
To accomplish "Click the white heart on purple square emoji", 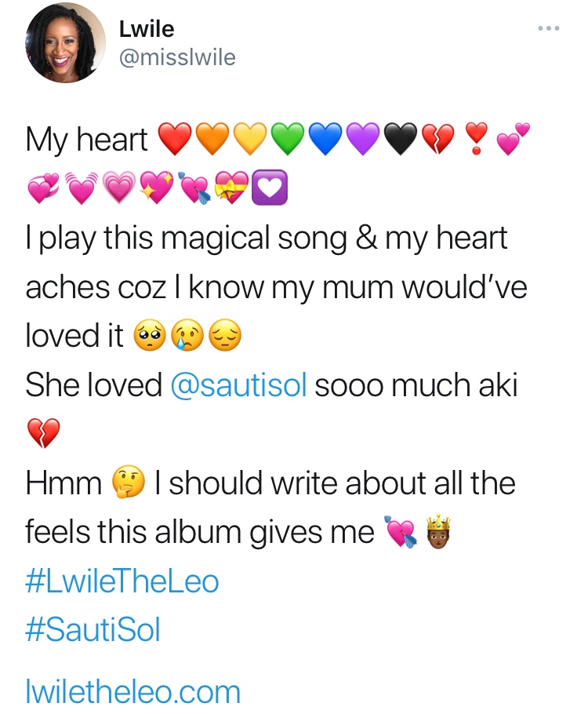I will coord(270,189).
